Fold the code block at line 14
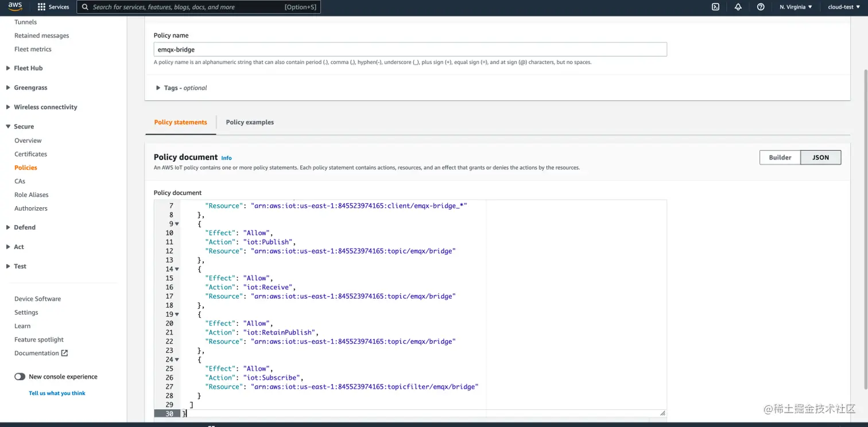The width and height of the screenshot is (868, 427). tap(177, 269)
